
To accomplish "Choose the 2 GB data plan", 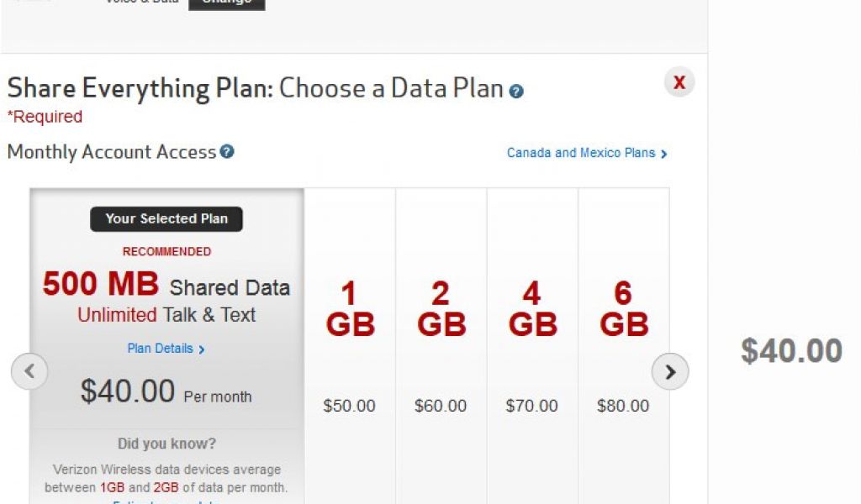I will pyautogui.click(x=441, y=309).
